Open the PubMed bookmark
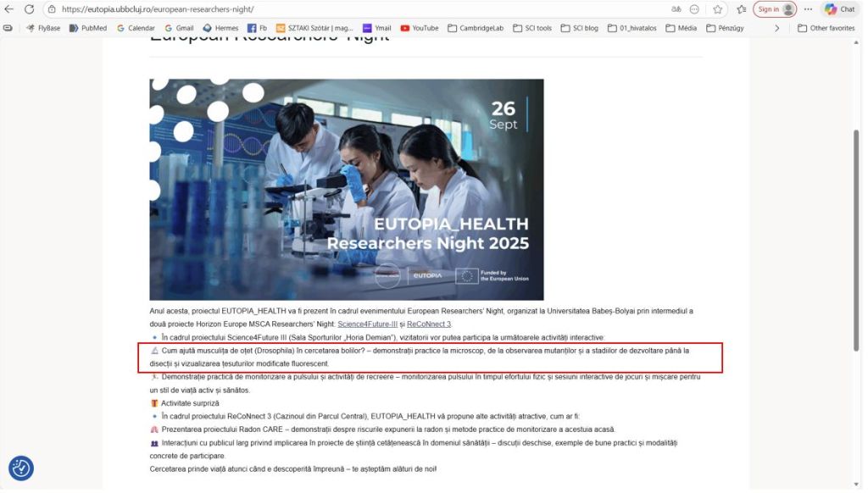The height and width of the screenshot is (493, 868). coord(88,28)
